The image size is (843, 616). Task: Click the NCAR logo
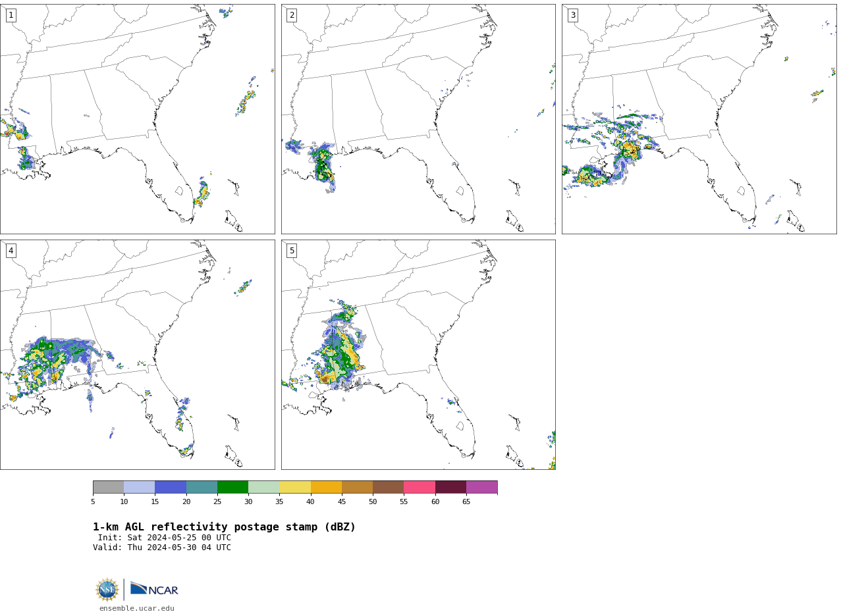coord(154,589)
